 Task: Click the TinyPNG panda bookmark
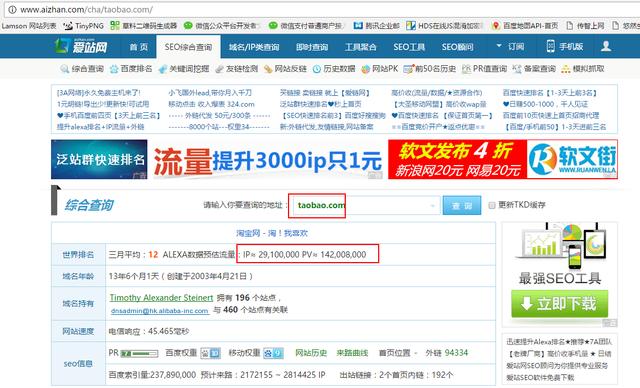click(83, 26)
